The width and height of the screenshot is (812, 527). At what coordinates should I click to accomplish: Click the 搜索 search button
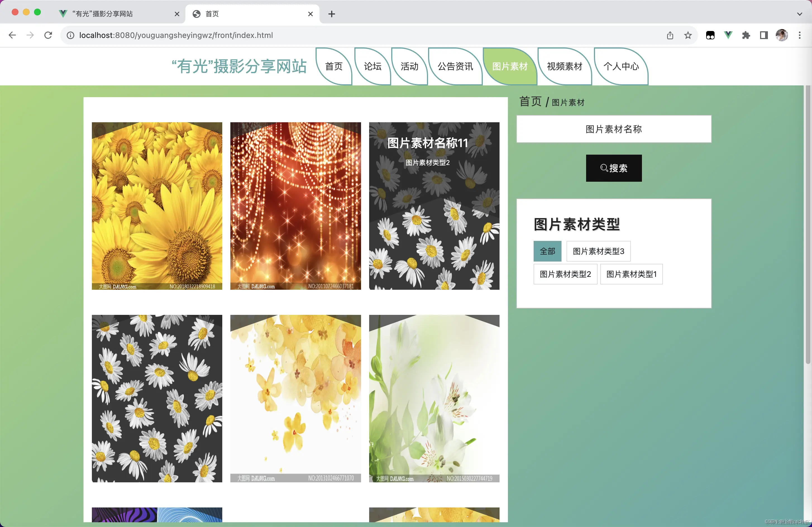click(613, 168)
